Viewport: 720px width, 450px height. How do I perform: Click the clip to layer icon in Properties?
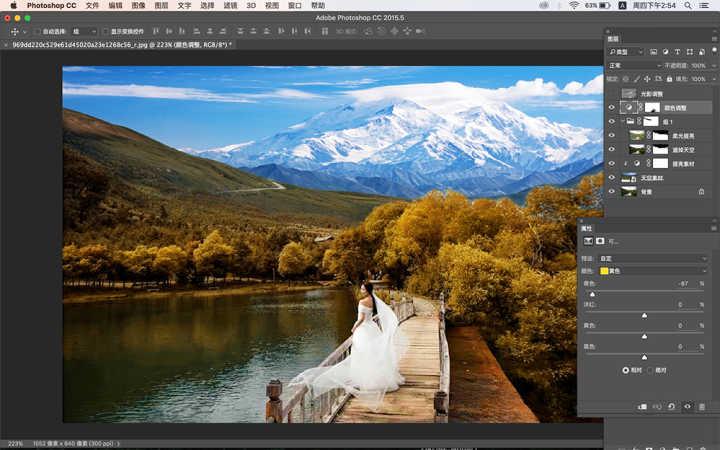642,407
